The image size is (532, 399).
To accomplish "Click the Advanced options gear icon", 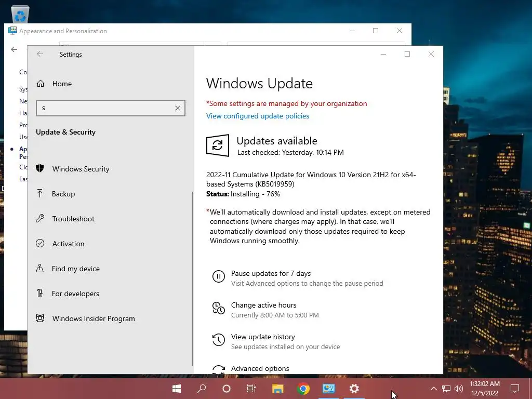I will 219,369.
